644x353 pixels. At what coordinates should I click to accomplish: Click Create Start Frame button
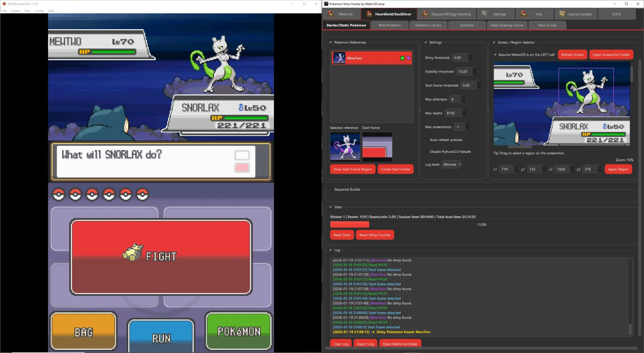coord(395,169)
